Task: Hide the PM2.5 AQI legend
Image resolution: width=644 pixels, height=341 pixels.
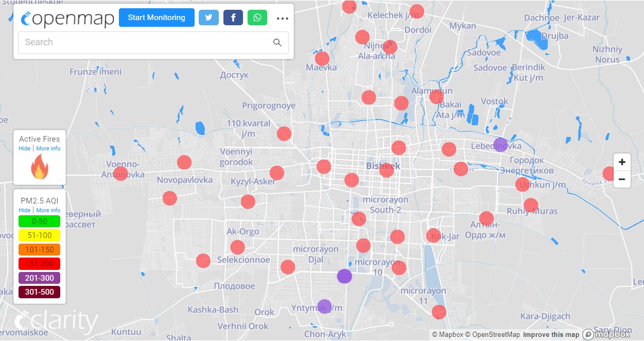Action: pyautogui.click(x=24, y=210)
